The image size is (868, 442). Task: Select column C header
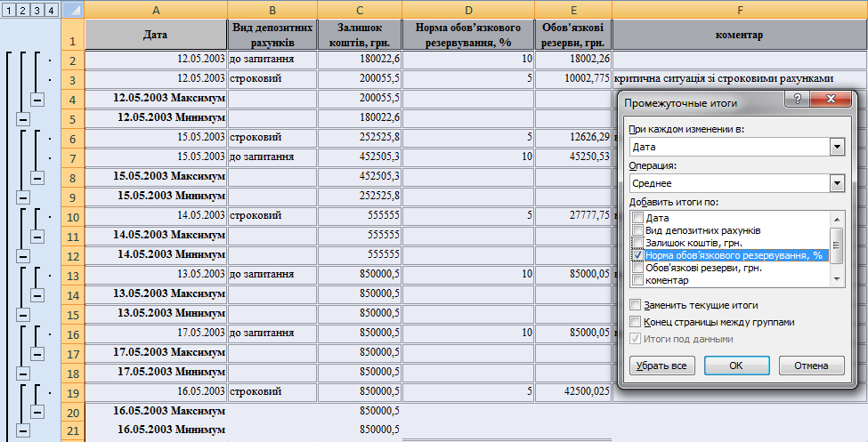(x=360, y=10)
